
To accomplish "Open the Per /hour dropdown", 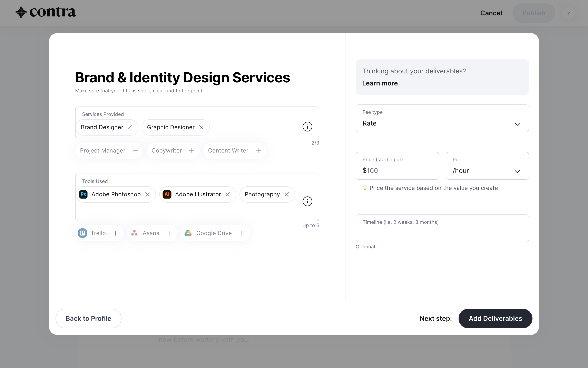I will (487, 166).
